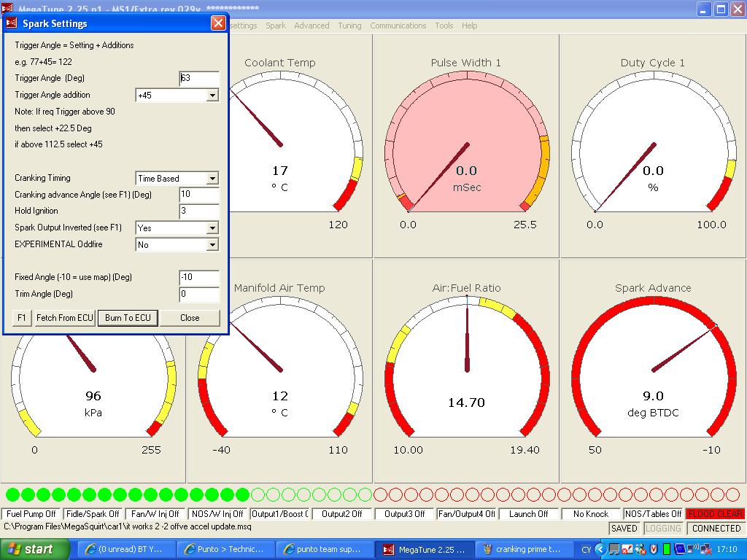Click the green rectangle tray icon
Screen dimensions: 747x560
[x=667, y=550]
